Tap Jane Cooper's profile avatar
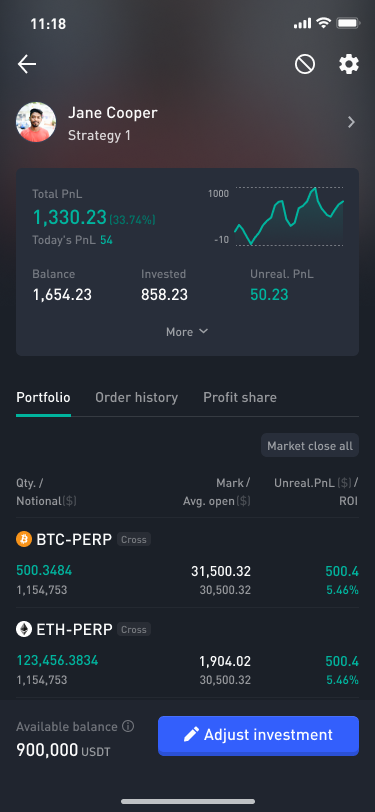The width and height of the screenshot is (375, 812). 36,123
